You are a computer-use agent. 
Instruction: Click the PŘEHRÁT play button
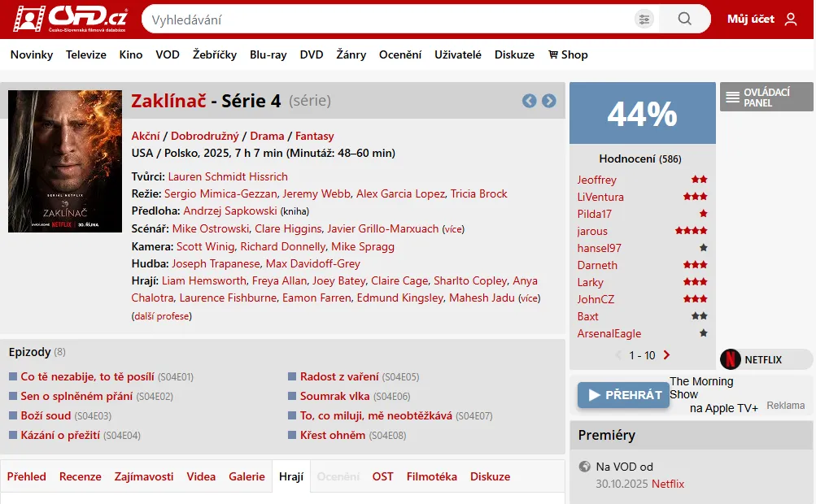[623, 395]
